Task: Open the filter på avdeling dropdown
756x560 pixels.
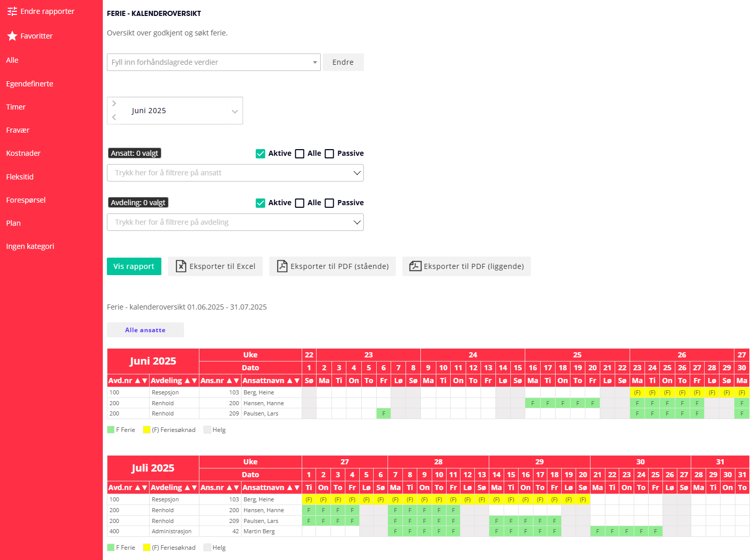Action: (235, 222)
